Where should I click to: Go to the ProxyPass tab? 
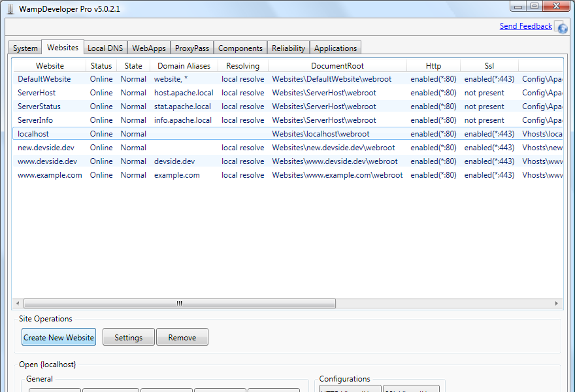tap(192, 48)
